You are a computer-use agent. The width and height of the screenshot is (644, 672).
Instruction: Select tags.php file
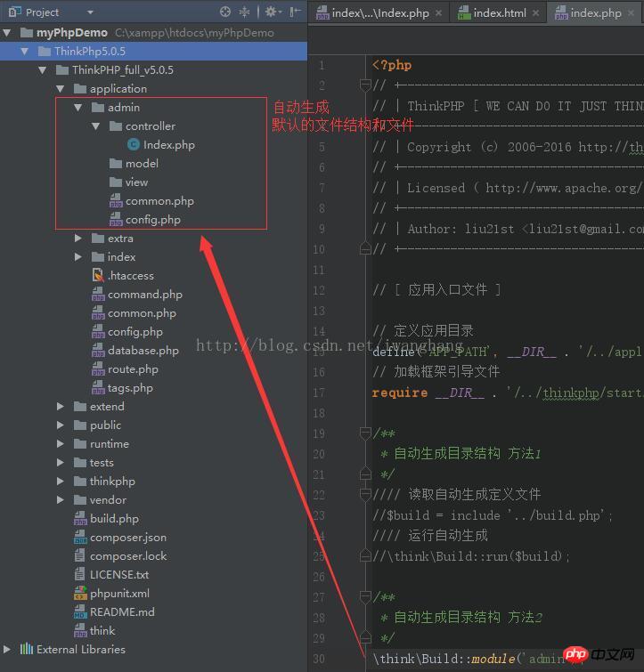tap(122, 388)
